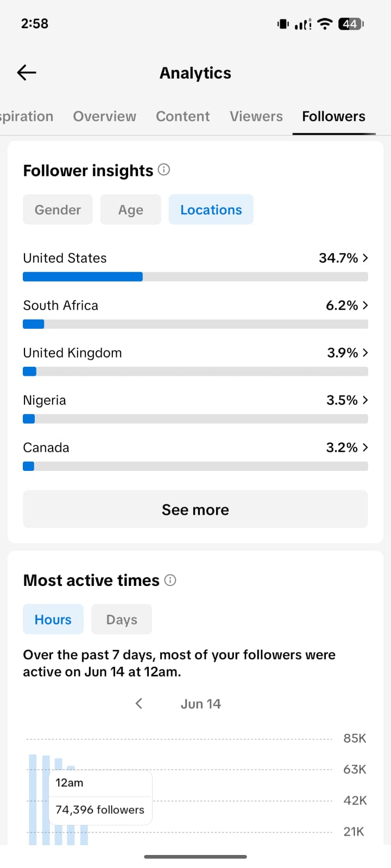
Task: Click the See more button
Action: [x=195, y=509]
